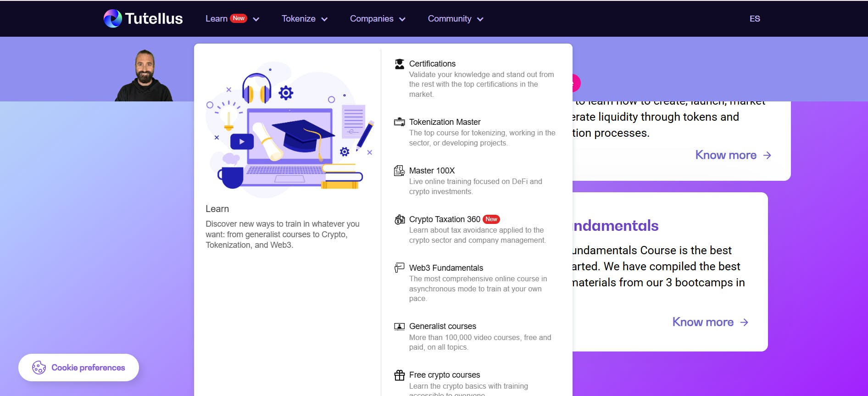
Task: Open the Tokenize navigation menu
Action: tap(299, 19)
